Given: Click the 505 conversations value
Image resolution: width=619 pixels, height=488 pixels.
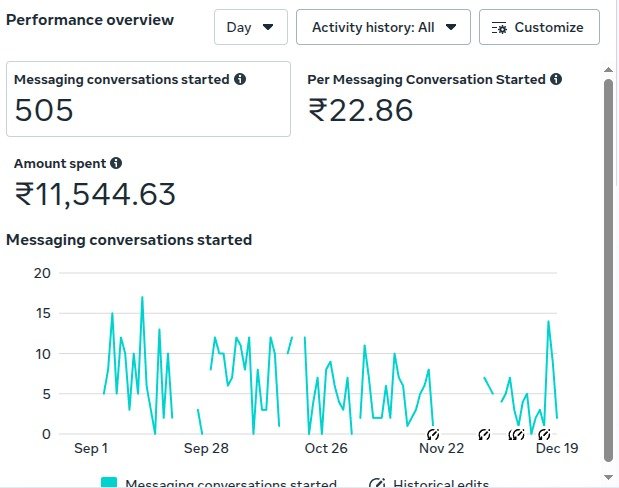Looking at the screenshot, I should point(44,110).
